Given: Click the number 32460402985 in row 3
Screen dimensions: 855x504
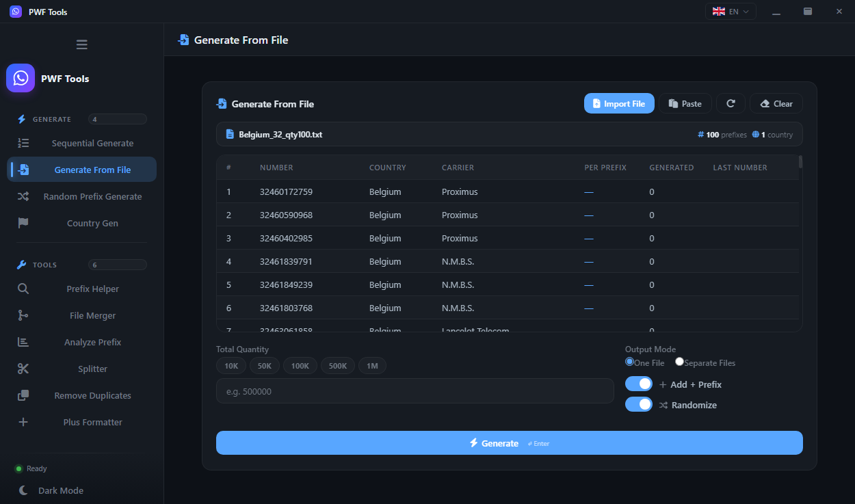Looking at the screenshot, I should [286, 238].
